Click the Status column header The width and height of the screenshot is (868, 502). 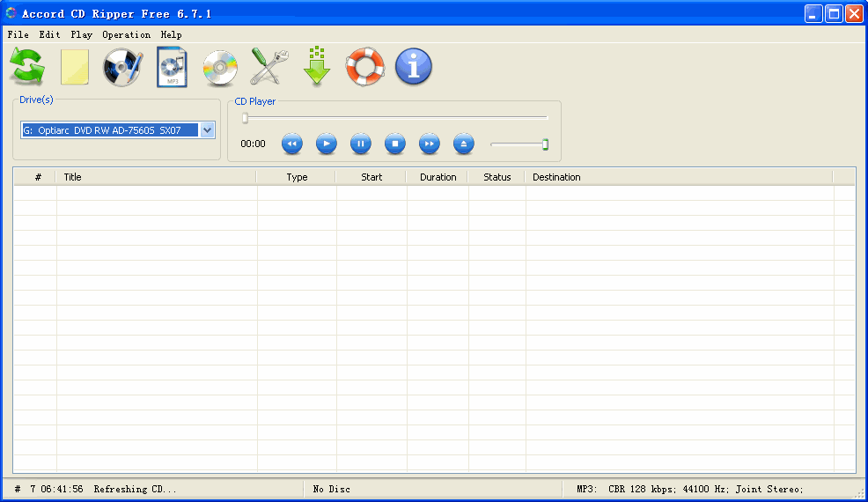[x=497, y=177]
